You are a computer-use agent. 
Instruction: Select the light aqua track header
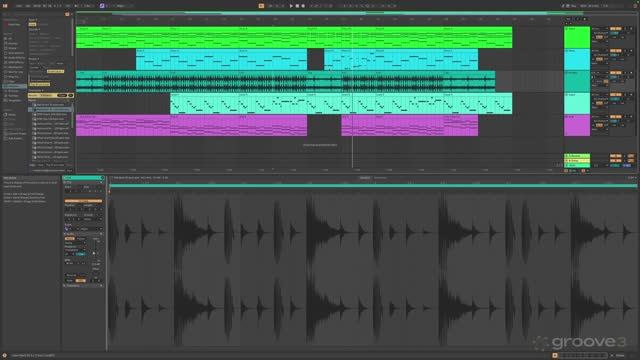(577, 103)
